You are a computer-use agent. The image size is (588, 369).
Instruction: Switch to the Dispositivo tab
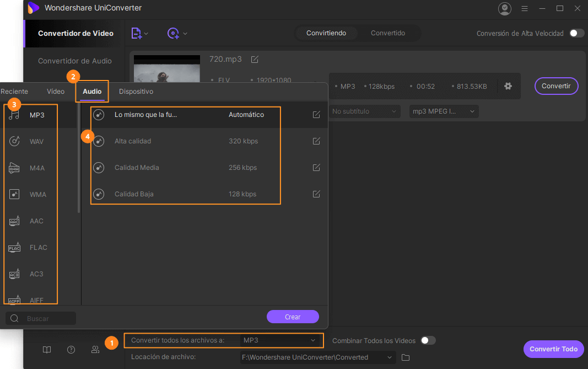(x=136, y=92)
